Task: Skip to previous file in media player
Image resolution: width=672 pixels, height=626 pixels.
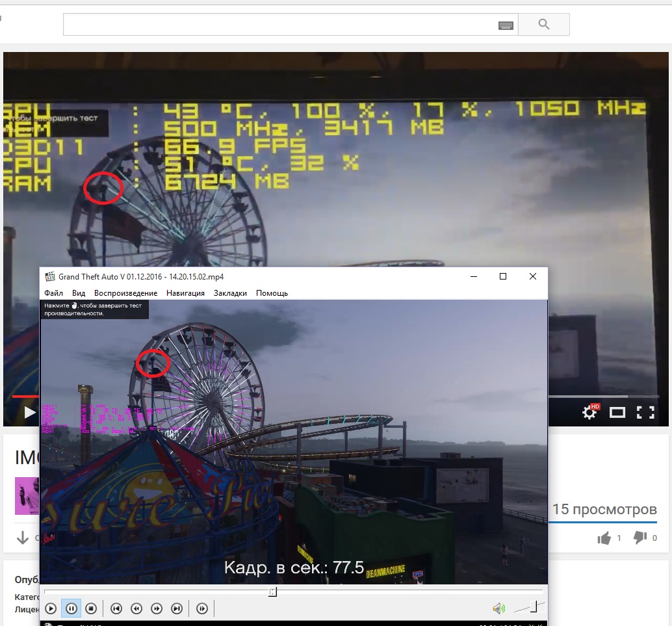Action: 116,608
